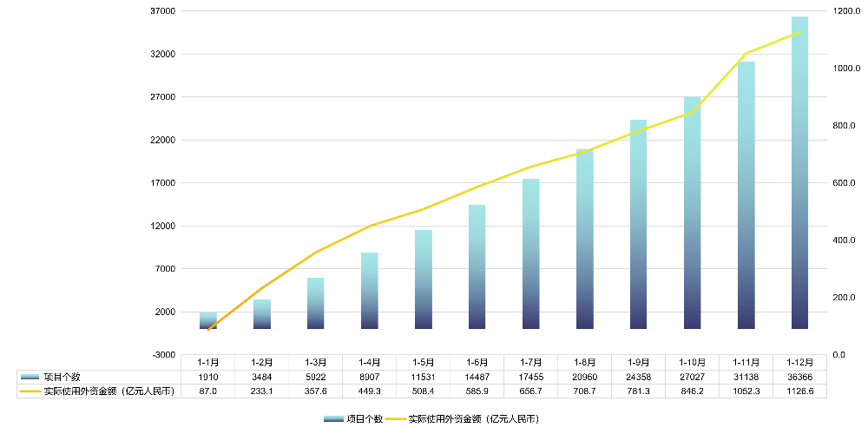Select table cell with value 708.7

[584, 391]
